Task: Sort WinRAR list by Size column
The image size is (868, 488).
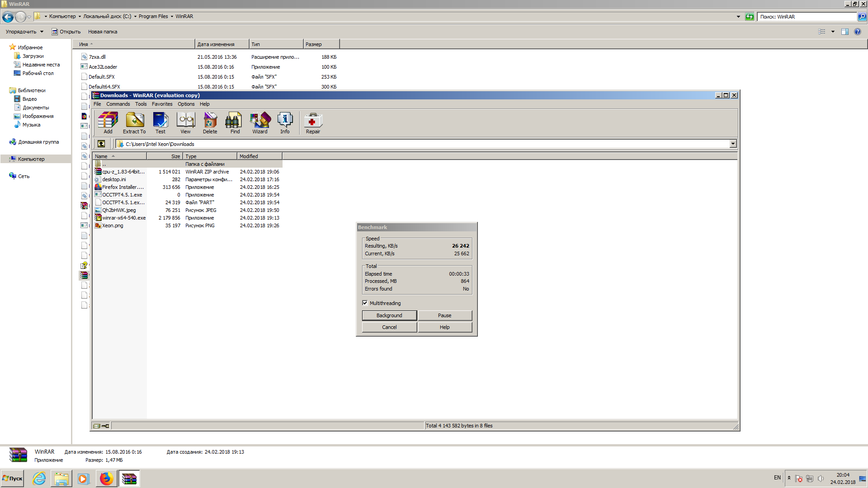Action: pyautogui.click(x=165, y=156)
